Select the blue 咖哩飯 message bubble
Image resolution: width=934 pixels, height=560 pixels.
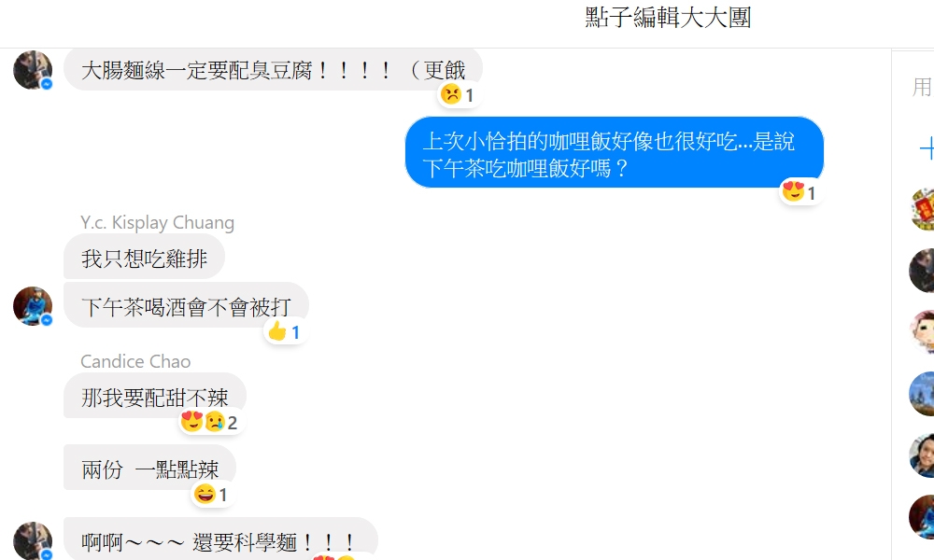(615, 152)
